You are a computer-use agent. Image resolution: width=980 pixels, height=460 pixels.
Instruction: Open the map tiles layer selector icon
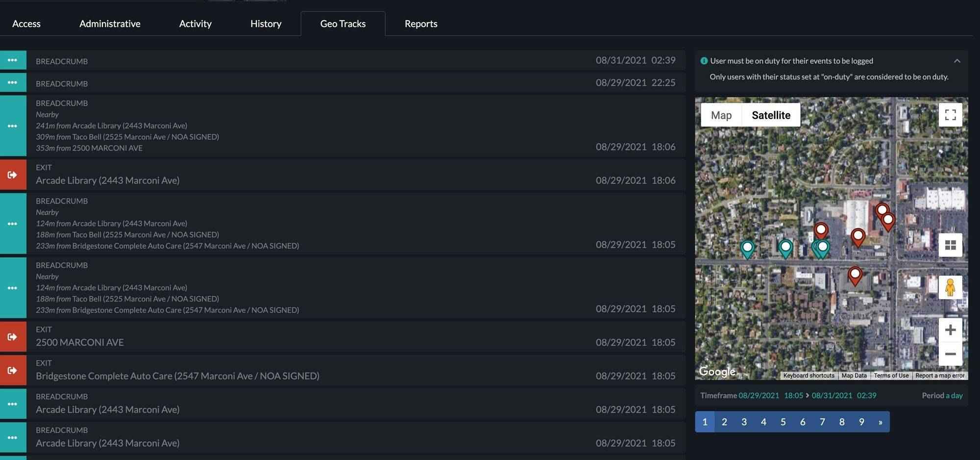(x=951, y=245)
